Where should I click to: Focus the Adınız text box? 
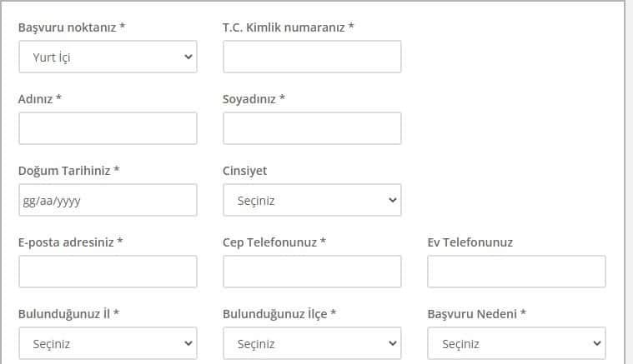tap(108, 128)
